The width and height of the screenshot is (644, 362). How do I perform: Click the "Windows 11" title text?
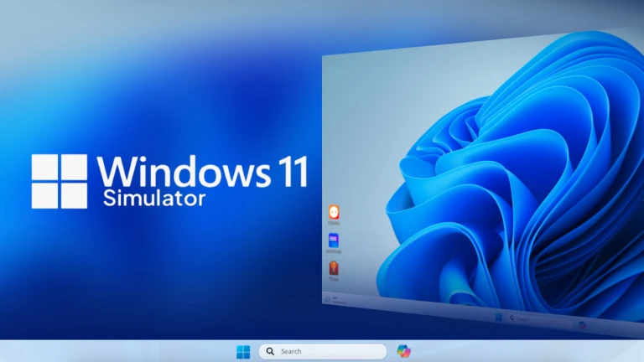tap(201, 172)
